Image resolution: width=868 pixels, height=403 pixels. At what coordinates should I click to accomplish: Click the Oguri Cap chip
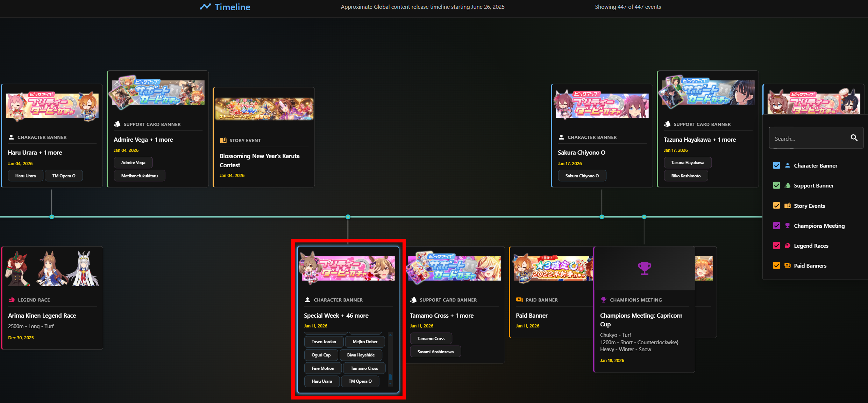321,355
